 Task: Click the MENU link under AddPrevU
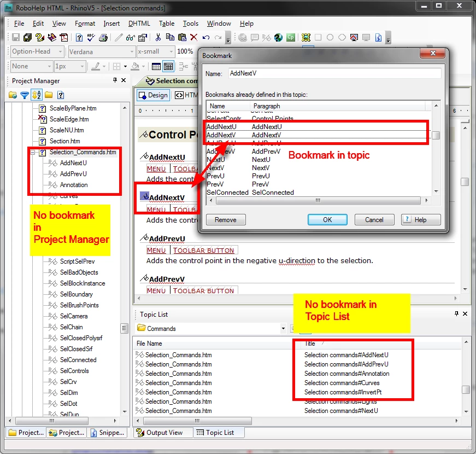(156, 251)
